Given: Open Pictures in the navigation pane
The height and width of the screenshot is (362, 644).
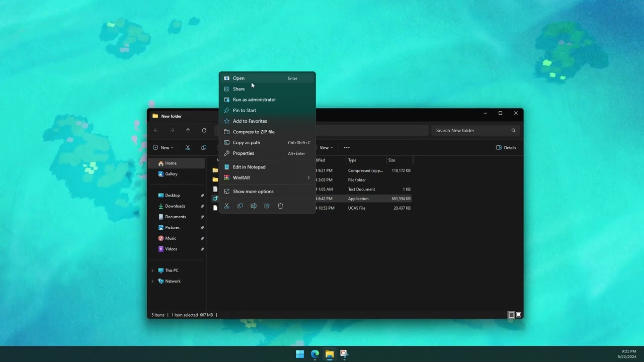Looking at the screenshot, I should pyautogui.click(x=177, y=228).
